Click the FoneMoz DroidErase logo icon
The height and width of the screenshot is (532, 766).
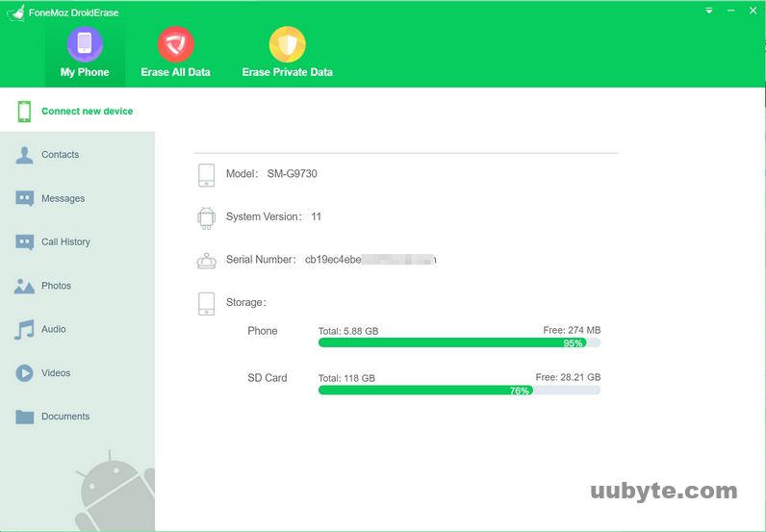[16, 13]
